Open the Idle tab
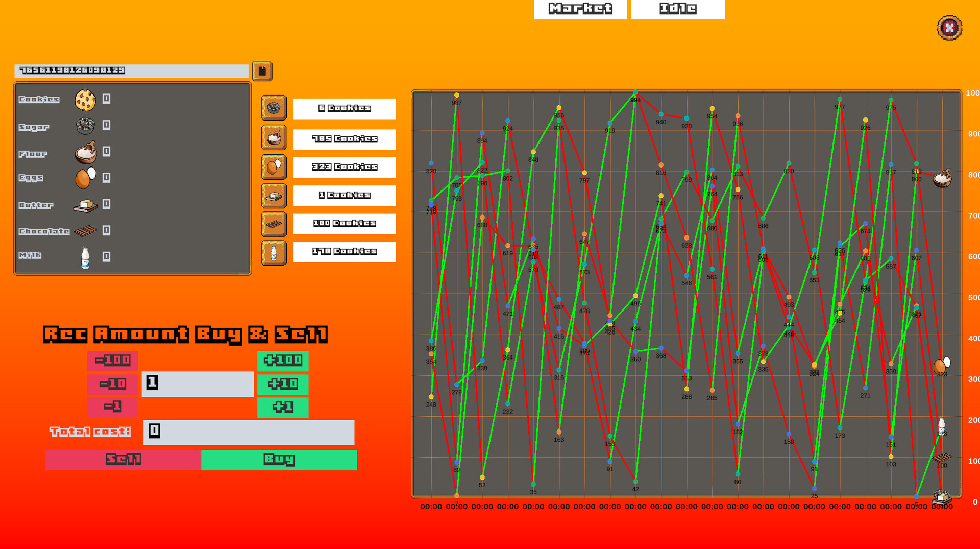This screenshot has width=980, height=549. (677, 9)
